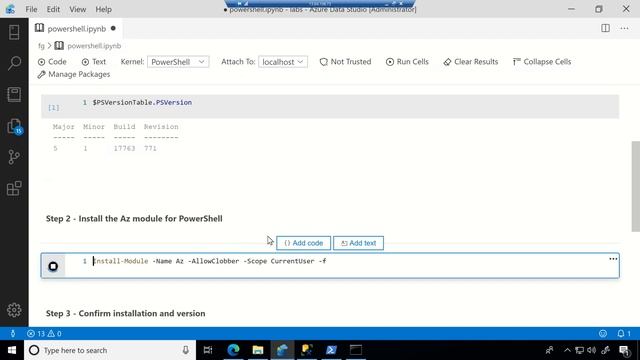Click Run Cells in toolbar
The height and width of the screenshot is (360, 640).
(407, 62)
